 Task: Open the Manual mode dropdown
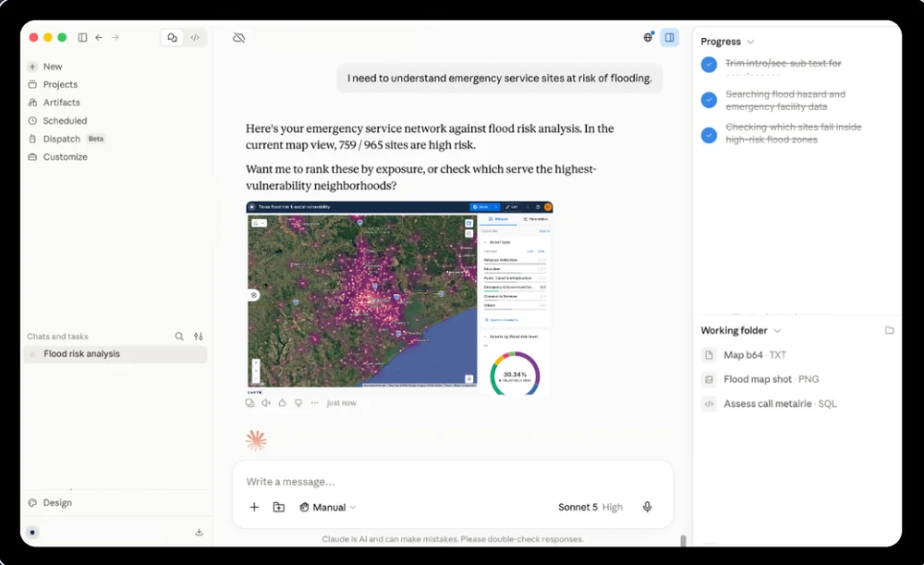tap(328, 507)
